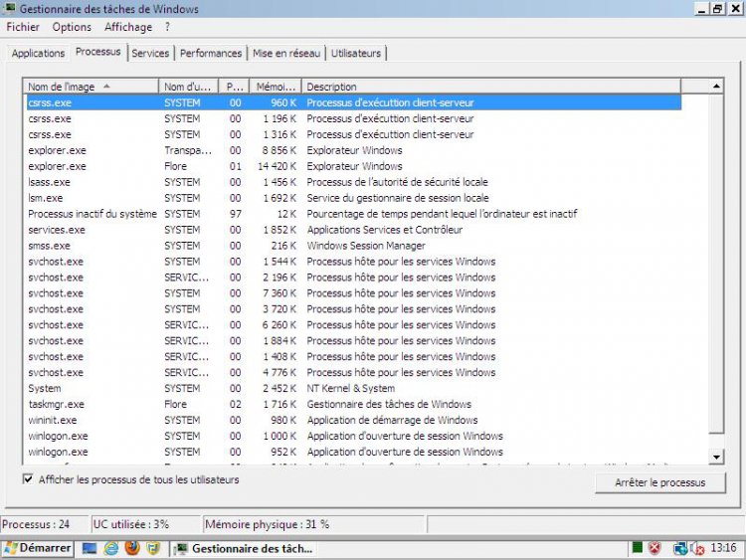The height and width of the screenshot is (560, 746).
Task: Select csrss.exe row with 1 316 K memory
Action: (354, 134)
